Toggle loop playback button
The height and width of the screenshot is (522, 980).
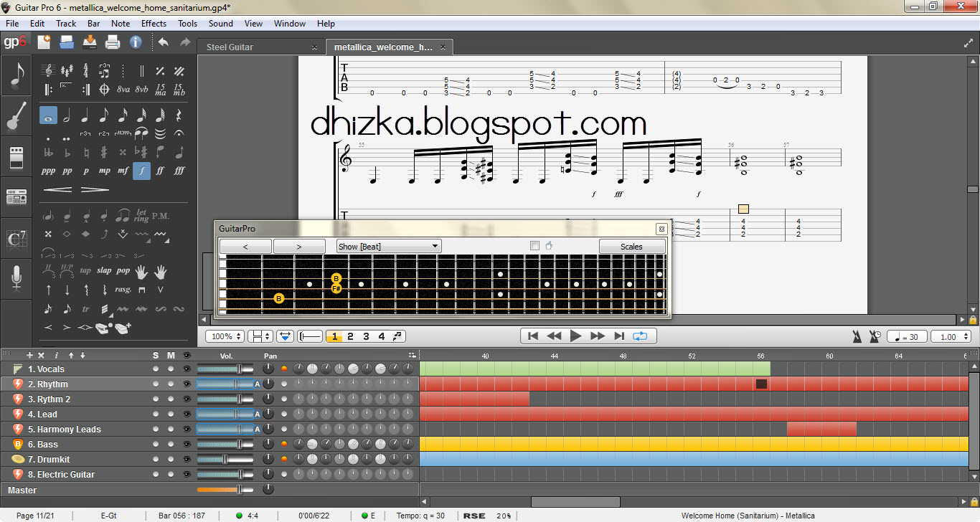640,336
